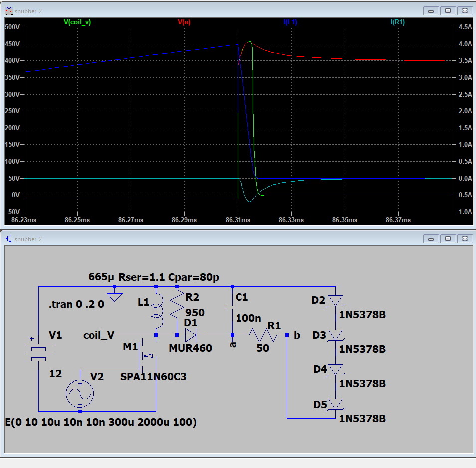This screenshot has height=468, width=476.
Task: Click the capacitor C1 symbol
Action: coord(233,309)
